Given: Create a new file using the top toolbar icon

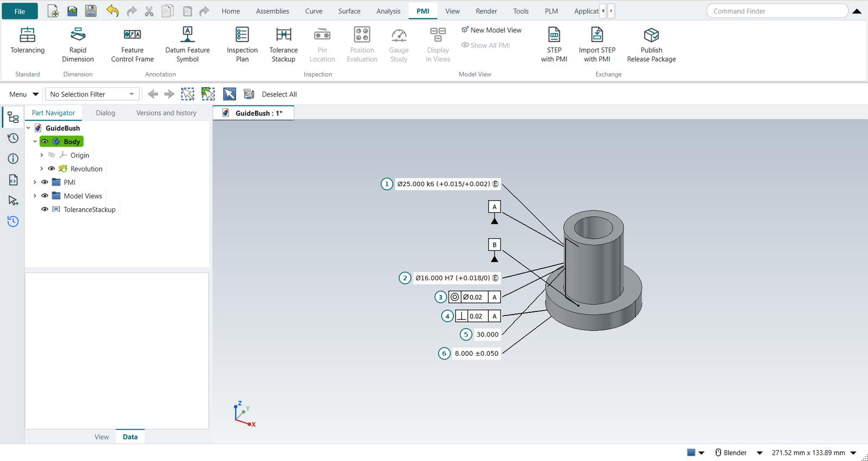Looking at the screenshot, I should tap(53, 11).
